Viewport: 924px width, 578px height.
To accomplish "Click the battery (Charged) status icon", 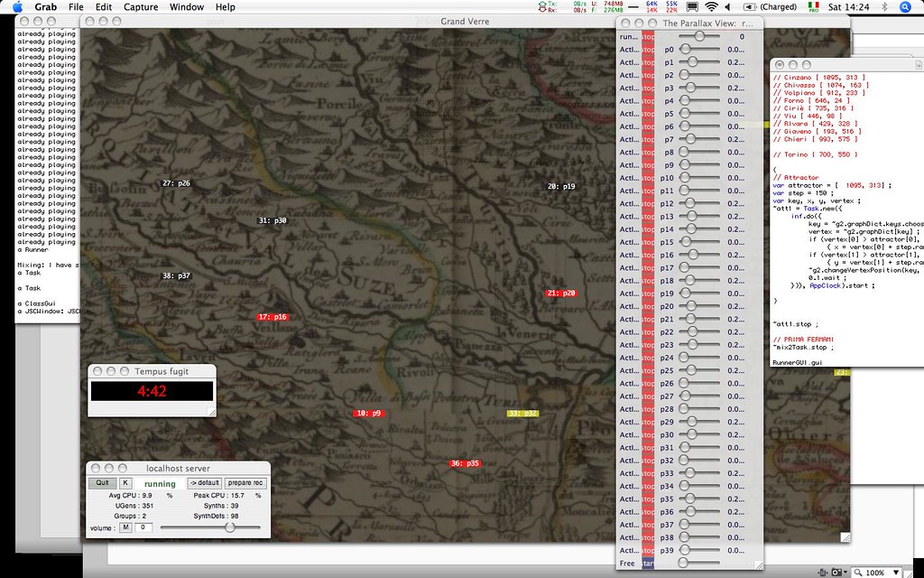I will coord(747,7).
